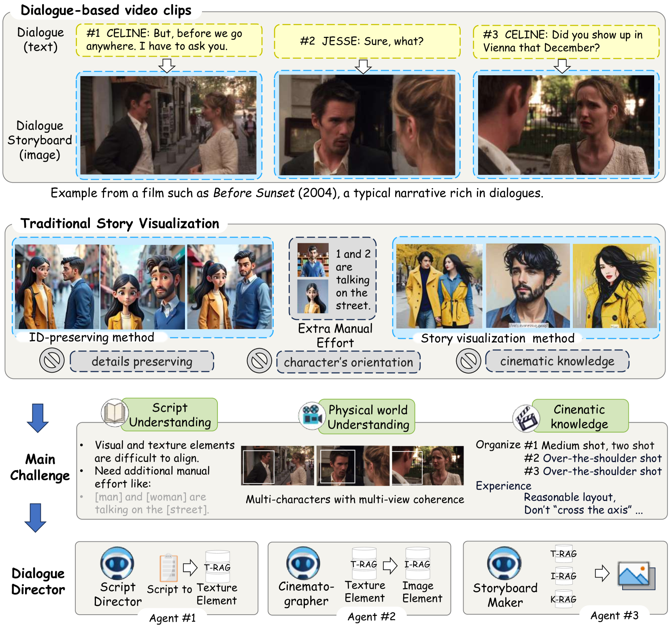The width and height of the screenshot is (672, 628).
Task: Select the middle close-up cartoon image of ID-preserving method
Action: tap(143, 286)
